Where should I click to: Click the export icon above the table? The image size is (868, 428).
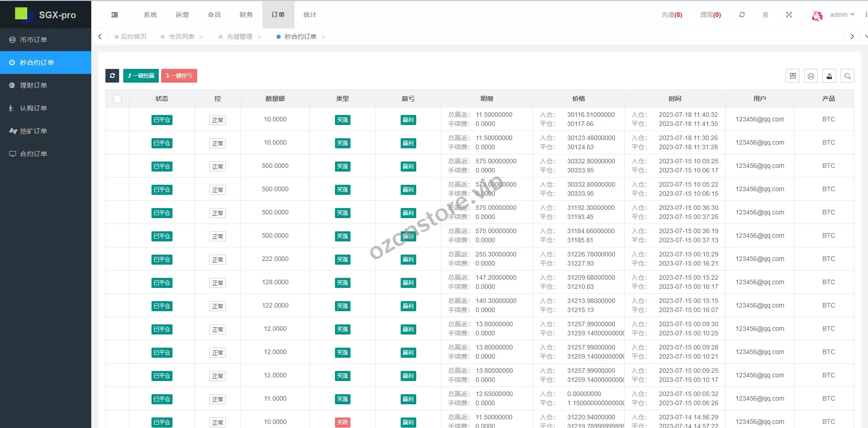point(829,76)
